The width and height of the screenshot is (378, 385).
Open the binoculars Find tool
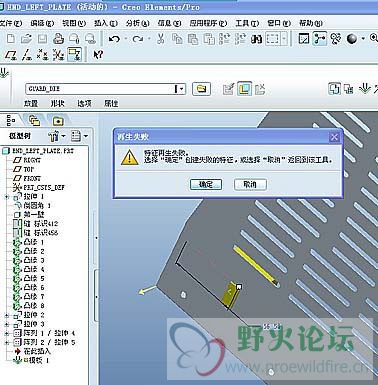(x=256, y=39)
